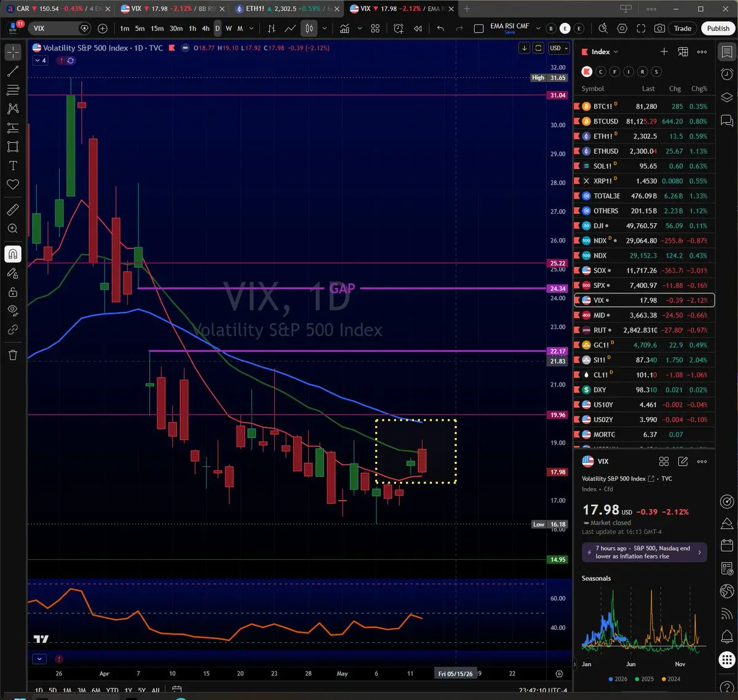Image resolution: width=738 pixels, height=700 pixels.
Task: Click the VIX symbol search field
Action: [x=61, y=28]
